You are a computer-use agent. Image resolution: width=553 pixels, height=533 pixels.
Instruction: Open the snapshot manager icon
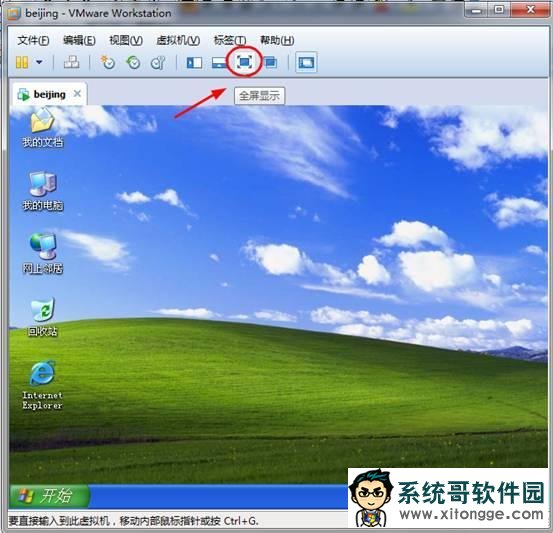158,63
